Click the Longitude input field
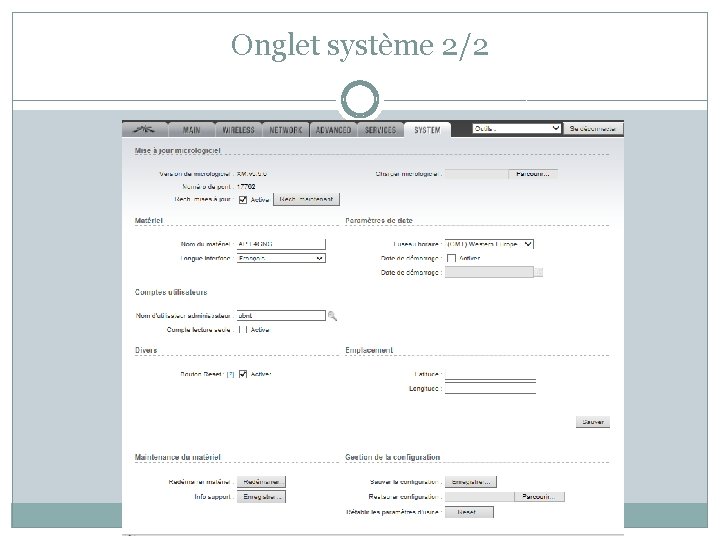Screen dimensions: 720x540 [490, 388]
